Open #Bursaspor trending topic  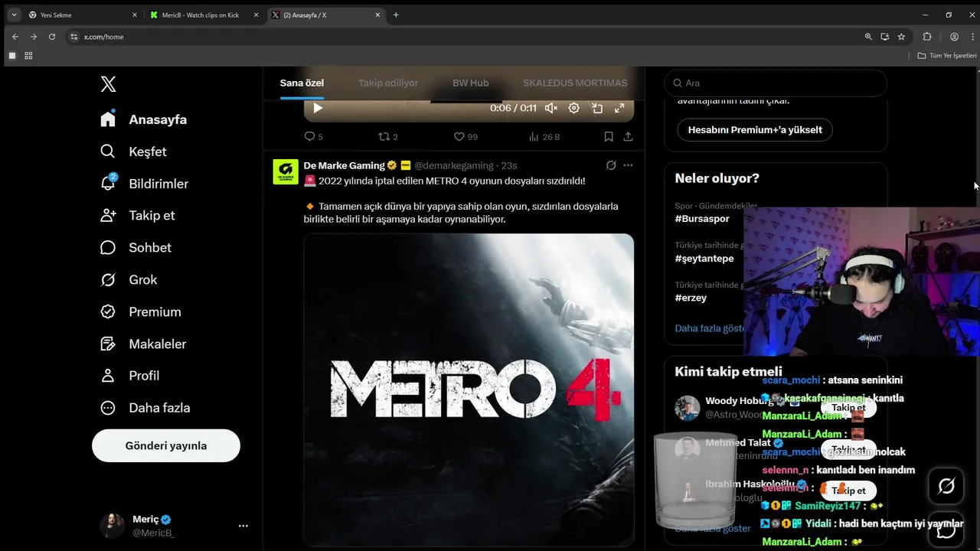click(x=702, y=219)
